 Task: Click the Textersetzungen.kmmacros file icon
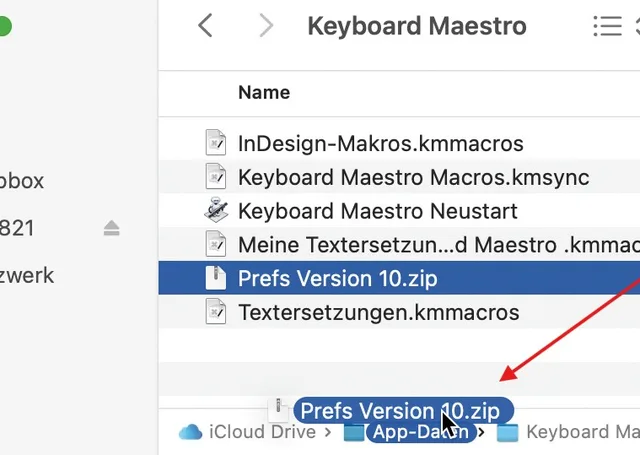216,312
